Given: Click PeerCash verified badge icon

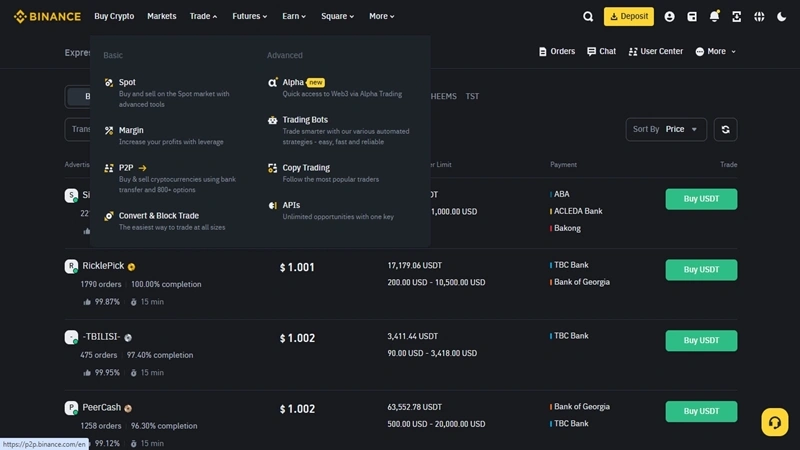Looking at the screenshot, I should point(128,408).
